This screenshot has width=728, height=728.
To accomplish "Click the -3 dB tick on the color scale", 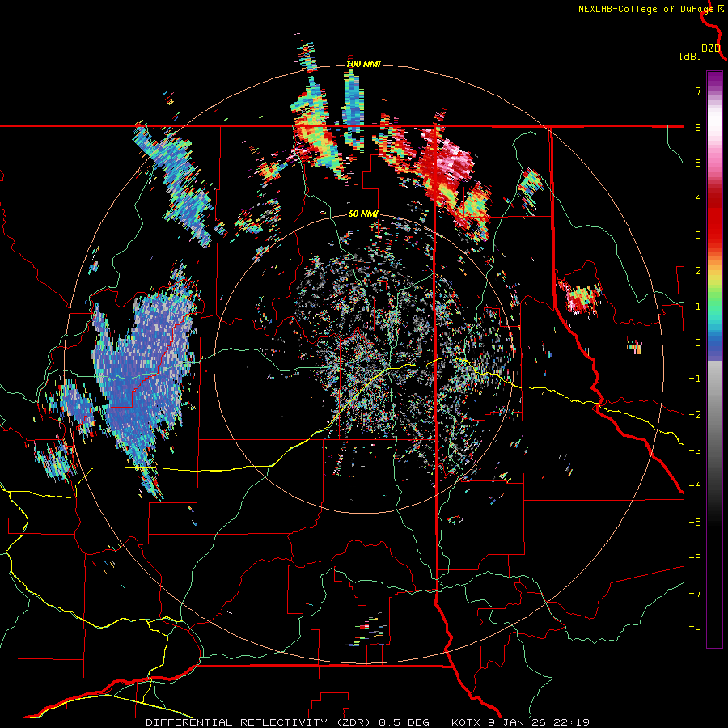I will pos(695,451).
